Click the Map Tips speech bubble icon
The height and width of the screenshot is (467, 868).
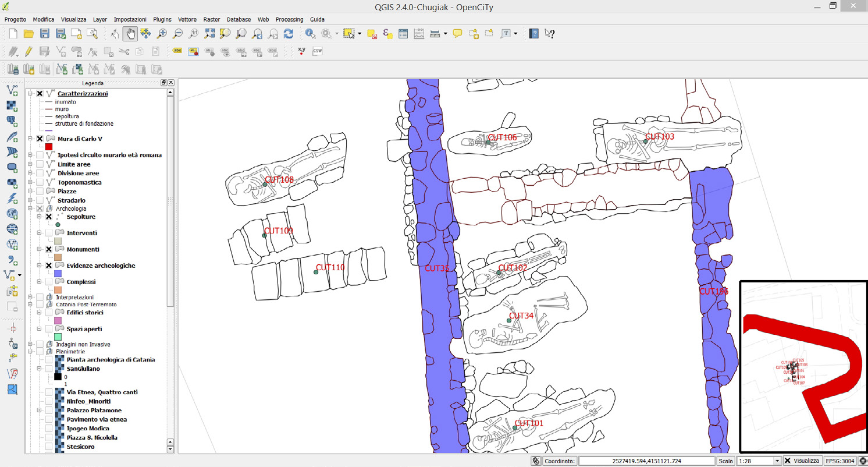click(457, 34)
